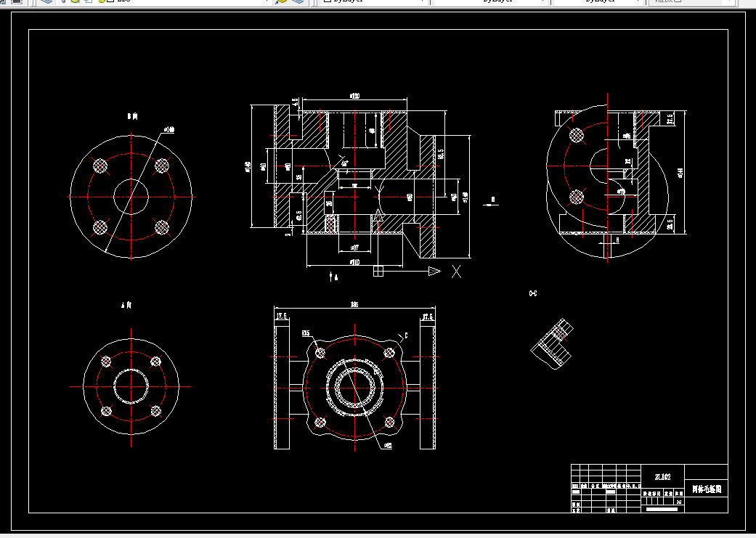Select the B向 view label
The height and width of the screenshot is (538, 756).
pos(133,116)
